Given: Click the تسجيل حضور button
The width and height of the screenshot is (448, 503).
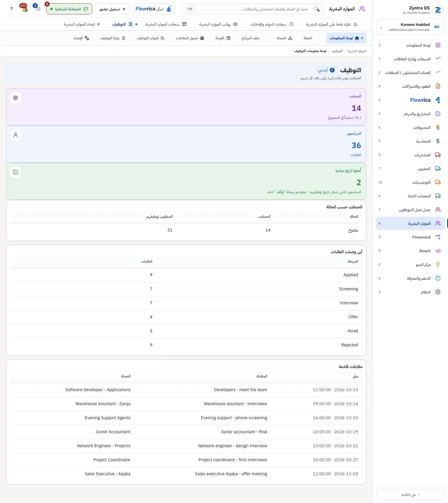Looking at the screenshot, I should (112, 9).
